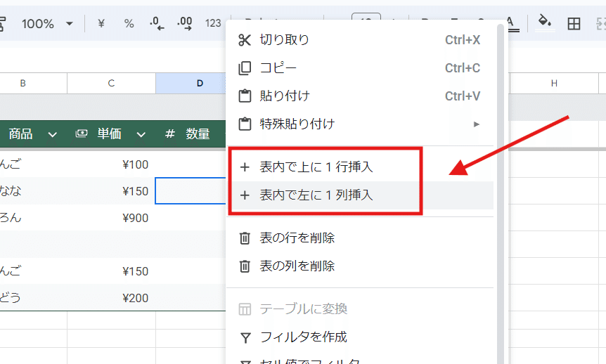Screen dimensions: 606x364
Task: Click trash icon beside 表の列を削除
Action: pos(245,266)
